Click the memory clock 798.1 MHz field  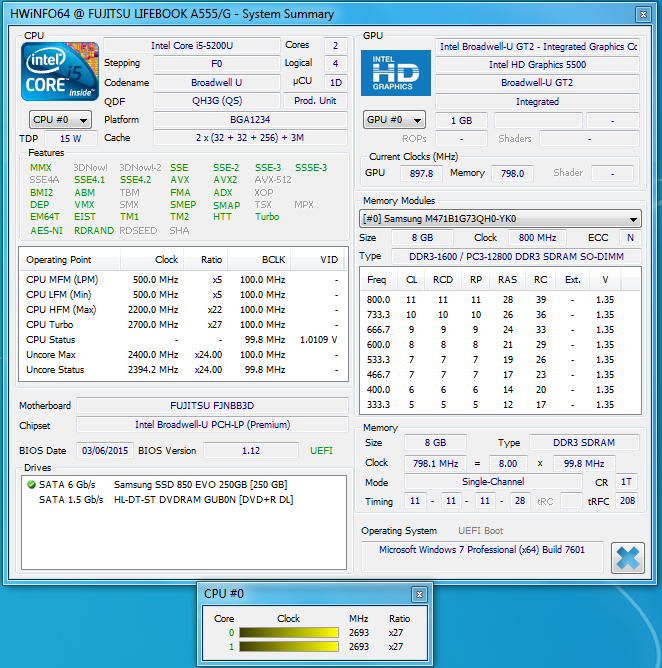(x=435, y=463)
